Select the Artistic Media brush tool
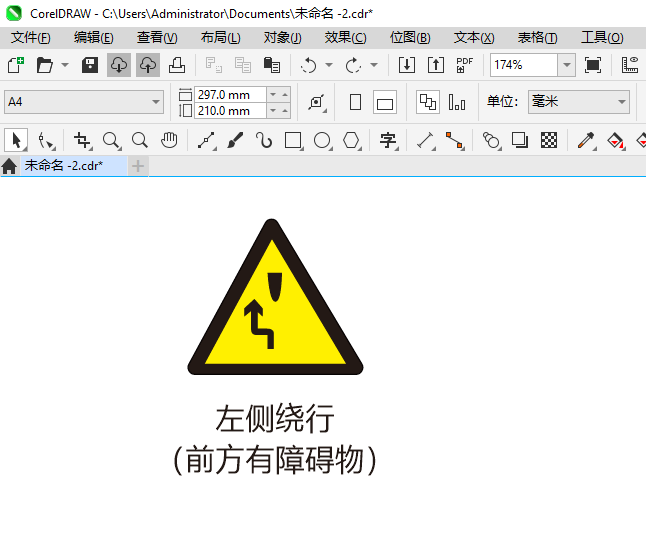This screenshot has height=551, width=646. [x=235, y=141]
